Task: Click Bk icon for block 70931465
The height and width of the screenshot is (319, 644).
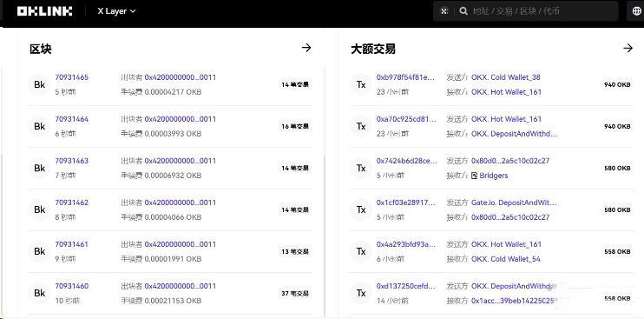Action: tap(39, 84)
